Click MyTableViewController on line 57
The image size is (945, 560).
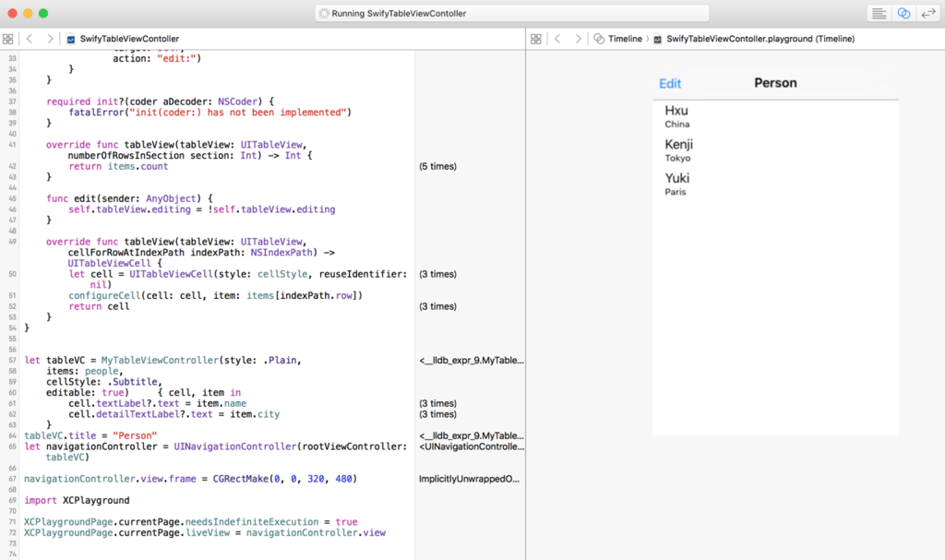[x=159, y=361]
